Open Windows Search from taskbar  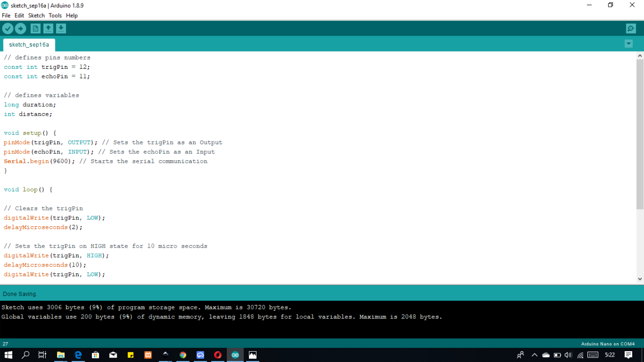(25, 355)
